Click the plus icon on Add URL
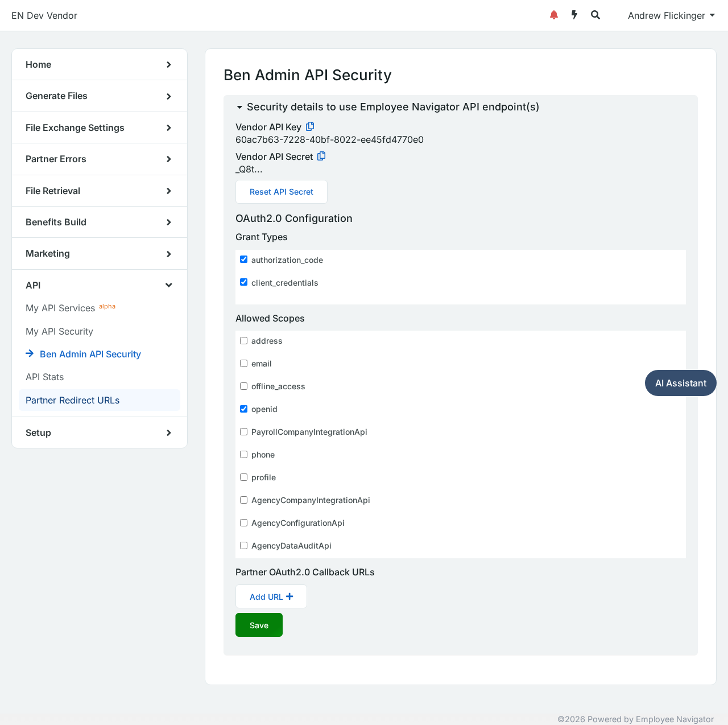 click(x=289, y=596)
